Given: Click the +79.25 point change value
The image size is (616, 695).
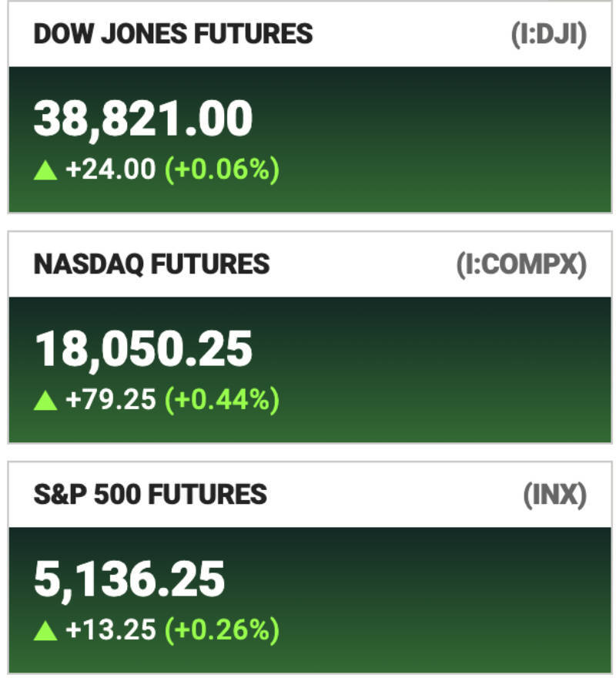Looking at the screenshot, I should (x=111, y=399).
